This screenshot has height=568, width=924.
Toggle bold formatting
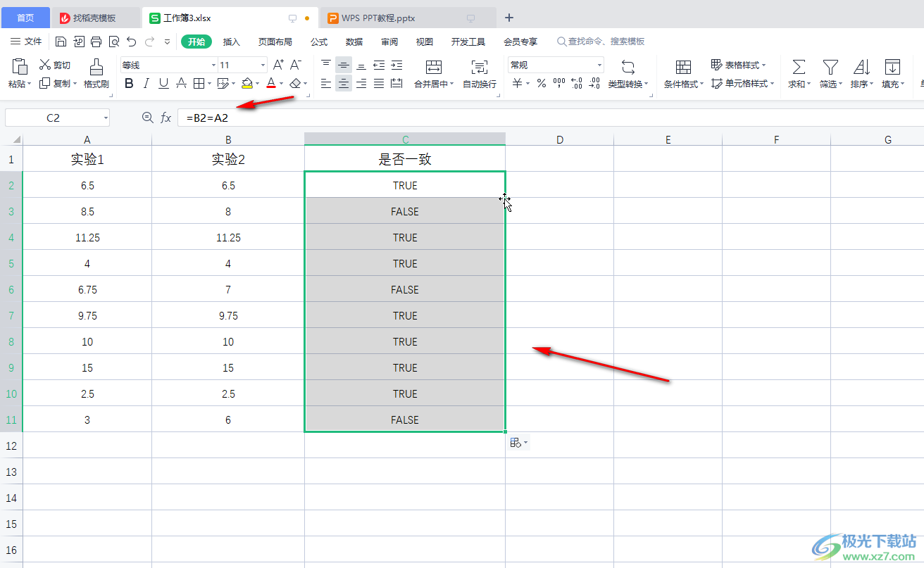point(129,84)
